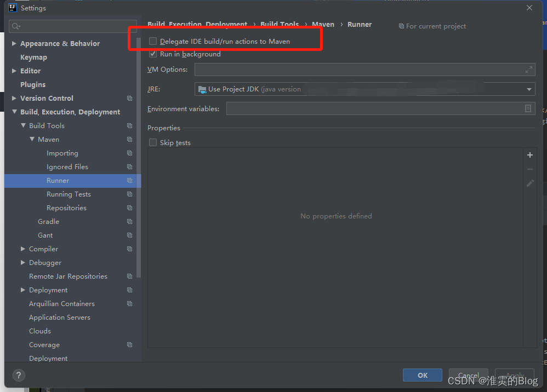Click the project-level icon beside Build Tools

point(129,126)
